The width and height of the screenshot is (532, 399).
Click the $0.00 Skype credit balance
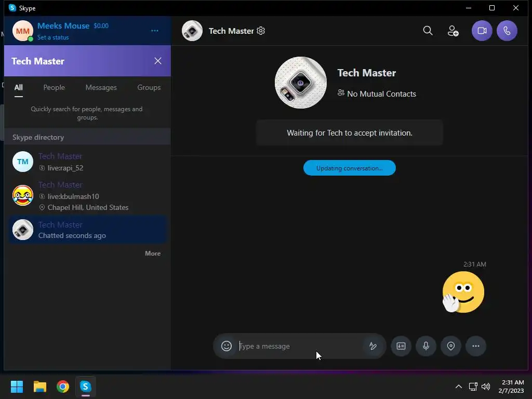[101, 26]
